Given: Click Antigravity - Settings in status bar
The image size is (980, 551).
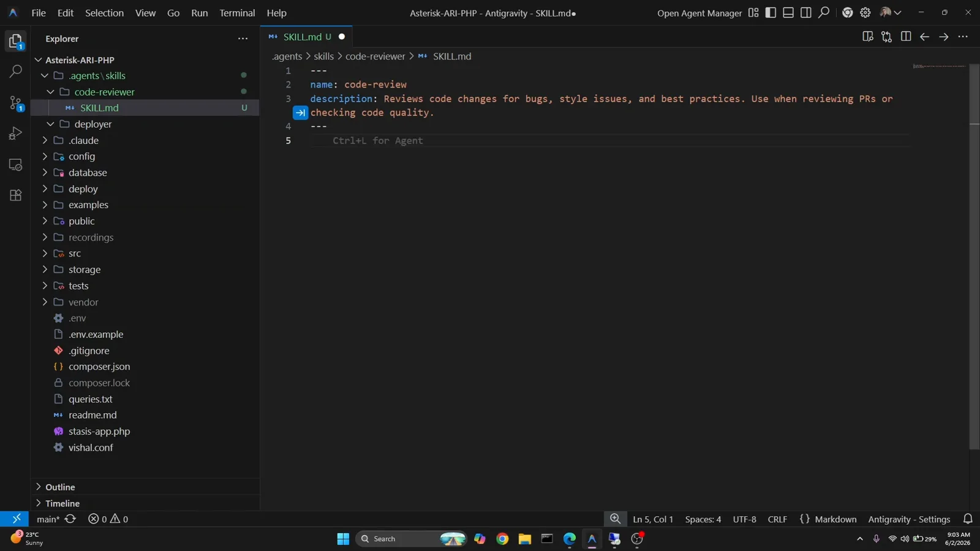Looking at the screenshot, I should (909, 519).
